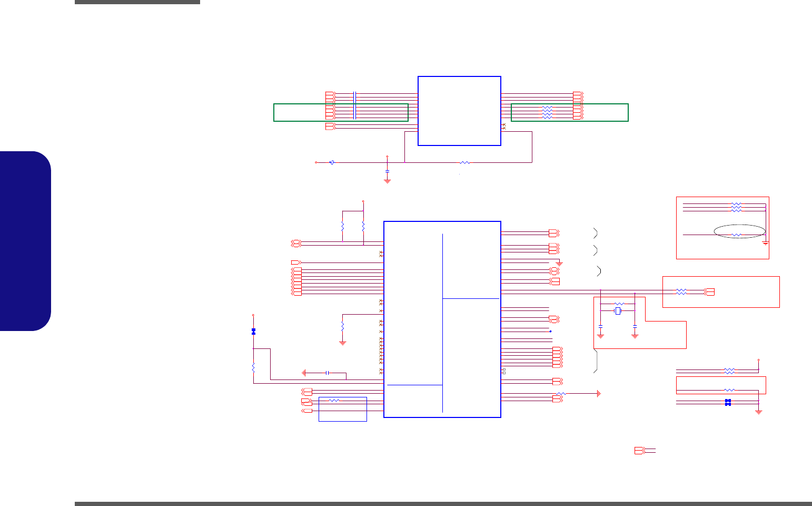Click the capacitor under the upper power node
Image resolution: width=812 pixels, height=506 pixels.
(x=387, y=172)
